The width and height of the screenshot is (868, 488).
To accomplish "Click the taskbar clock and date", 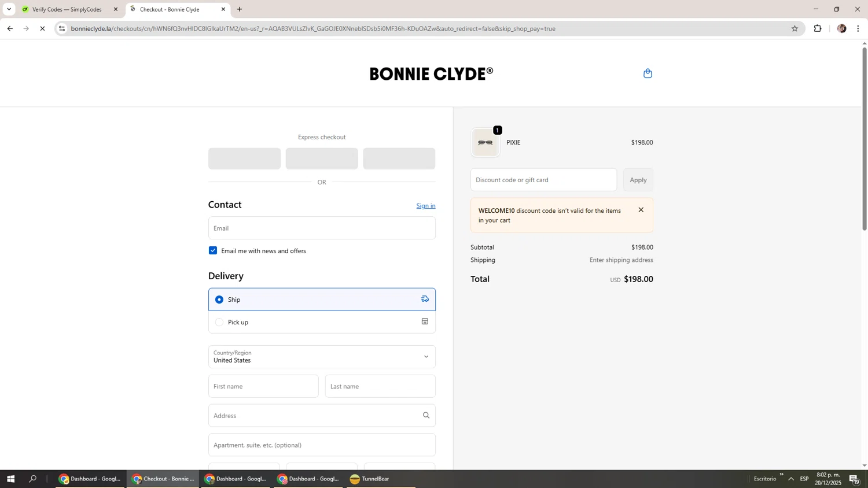I will click(828, 479).
